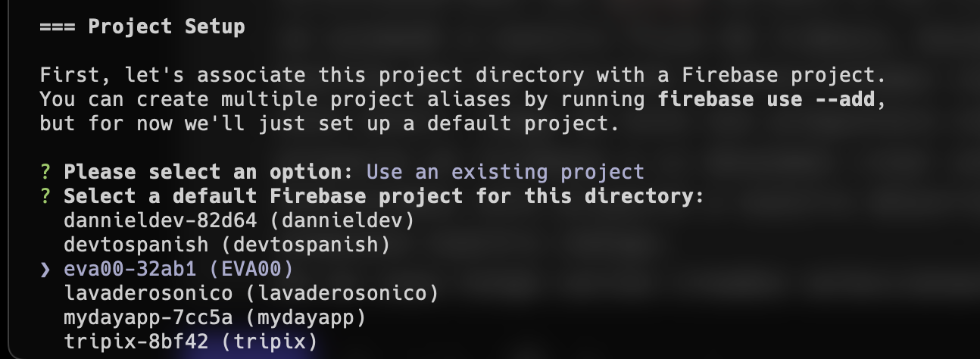The width and height of the screenshot is (980, 359).
Task: Click "You can create multiple project aliases" text
Action: tap(342, 99)
